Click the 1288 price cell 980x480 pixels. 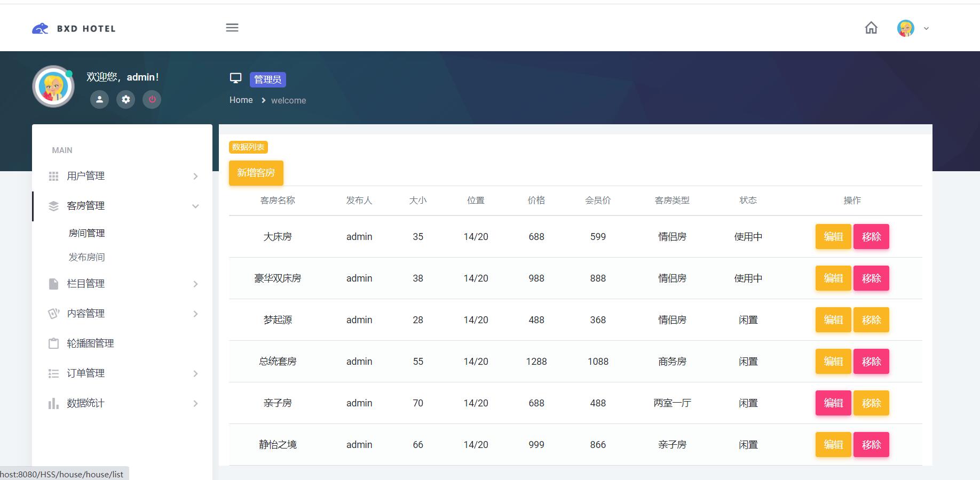click(536, 362)
